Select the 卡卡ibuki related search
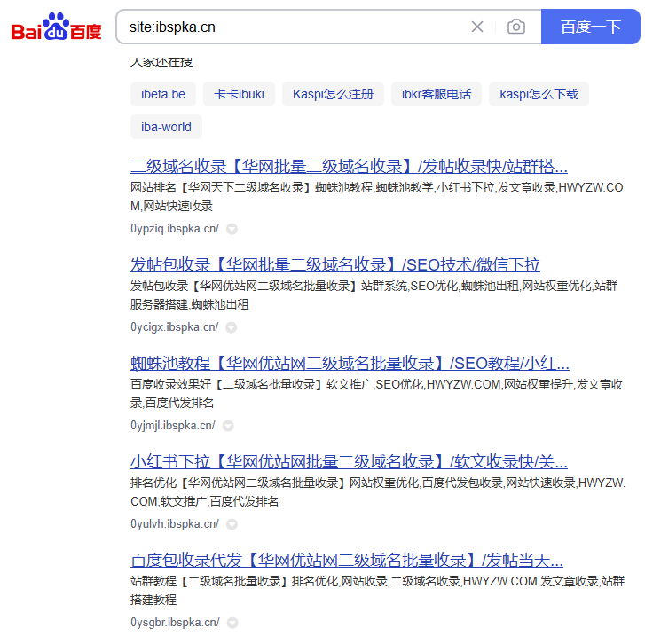Viewport: 645px width, 644px height. click(240, 94)
